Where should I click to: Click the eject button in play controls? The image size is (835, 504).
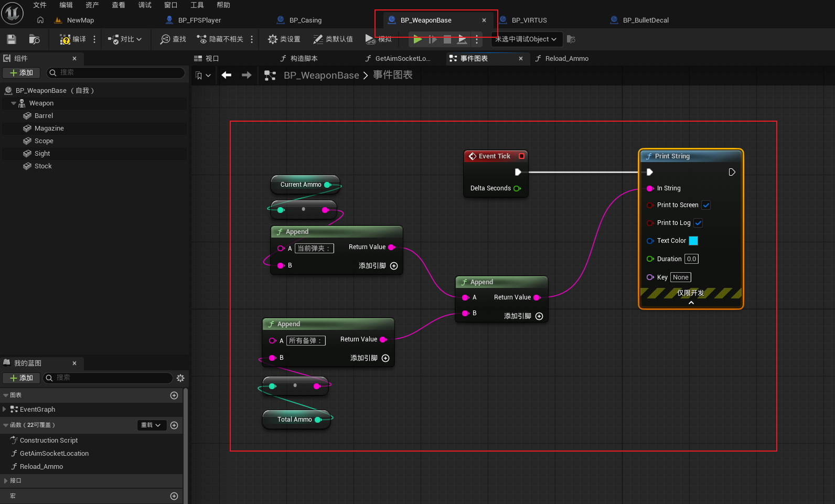pyautogui.click(x=462, y=39)
